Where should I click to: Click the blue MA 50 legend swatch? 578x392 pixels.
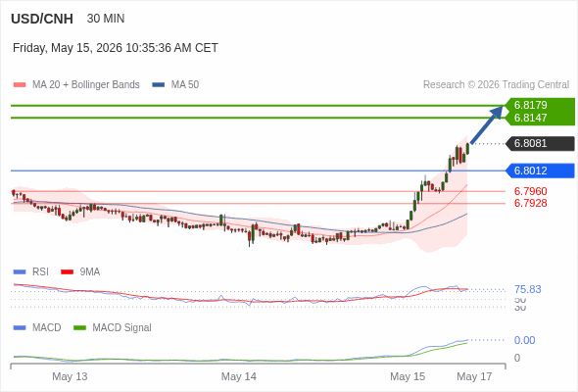(x=158, y=85)
